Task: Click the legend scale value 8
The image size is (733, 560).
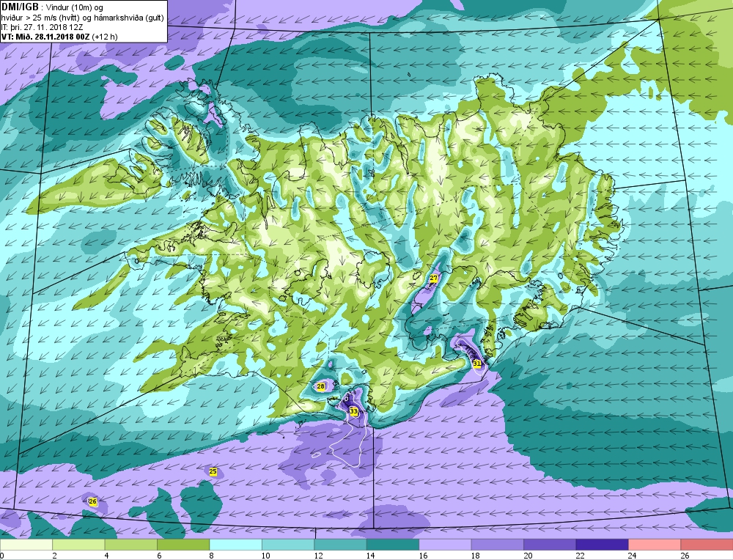Action: tap(212, 556)
